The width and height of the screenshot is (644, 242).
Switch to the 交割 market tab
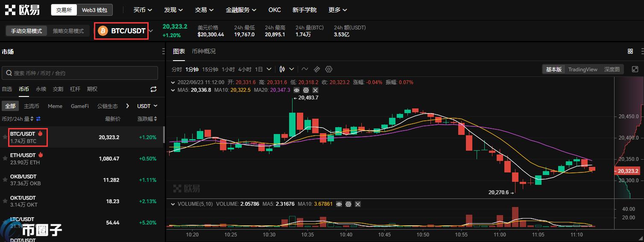pos(58,89)
